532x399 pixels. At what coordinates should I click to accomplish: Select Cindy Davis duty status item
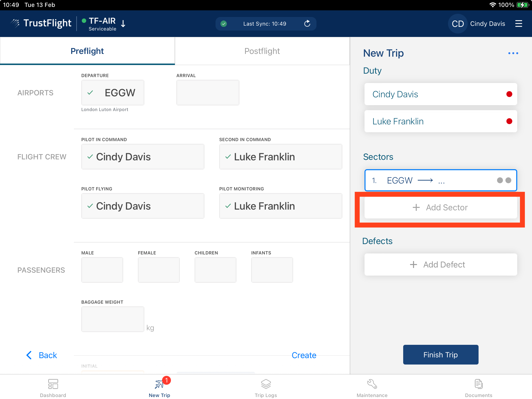pyautogui.click(x=441, y=94)
